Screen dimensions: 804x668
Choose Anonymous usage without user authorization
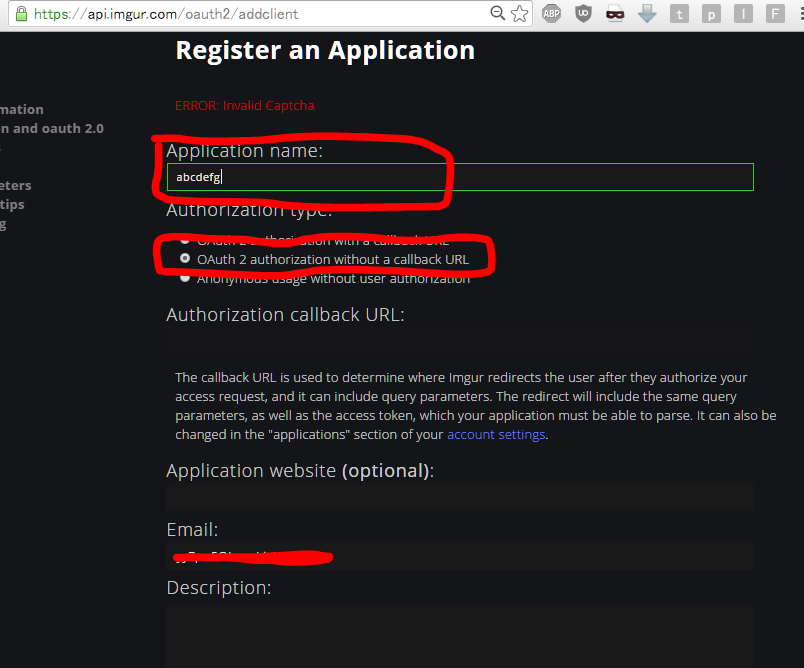[x=184, y=278]
